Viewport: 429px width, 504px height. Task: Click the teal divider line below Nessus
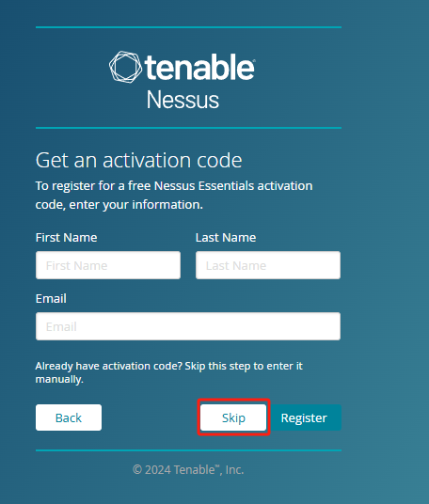[x=188, y=128]
